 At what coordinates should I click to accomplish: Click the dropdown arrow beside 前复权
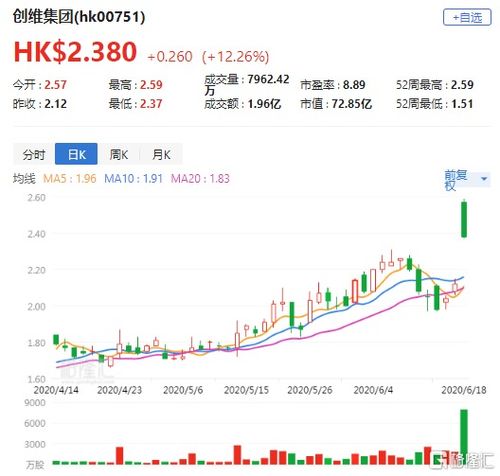tap(484, 179)
